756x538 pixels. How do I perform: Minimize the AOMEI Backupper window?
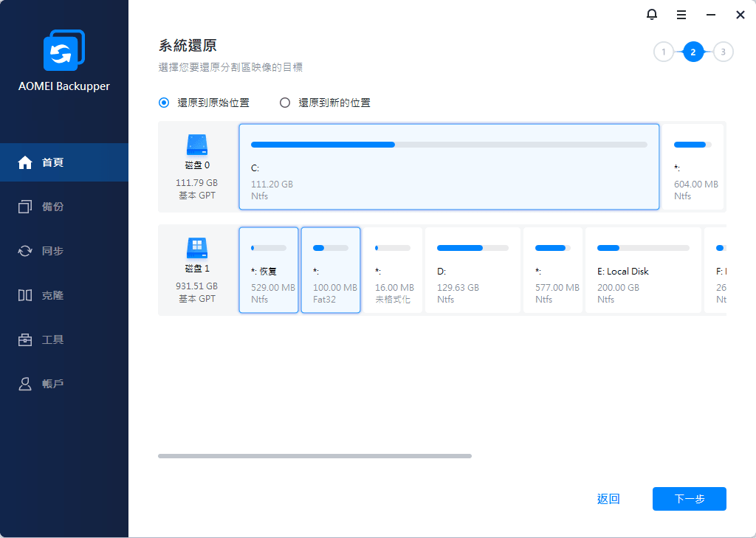[711, 15]
